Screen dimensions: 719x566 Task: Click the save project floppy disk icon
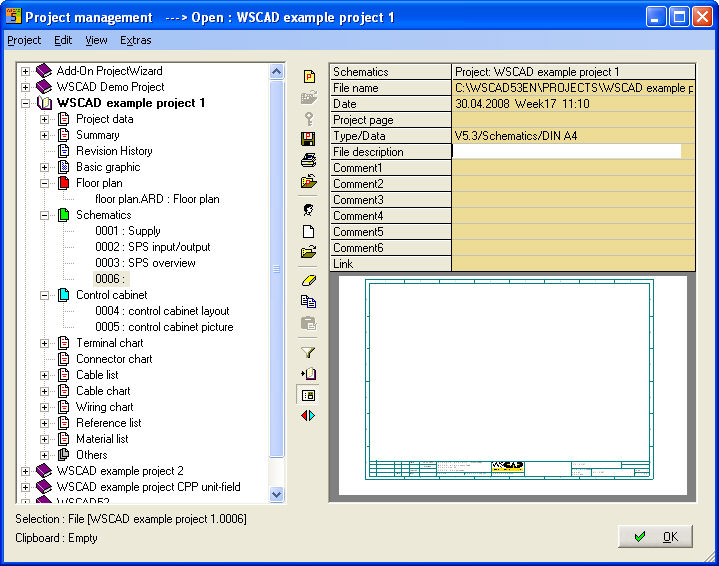click(308, 139)
